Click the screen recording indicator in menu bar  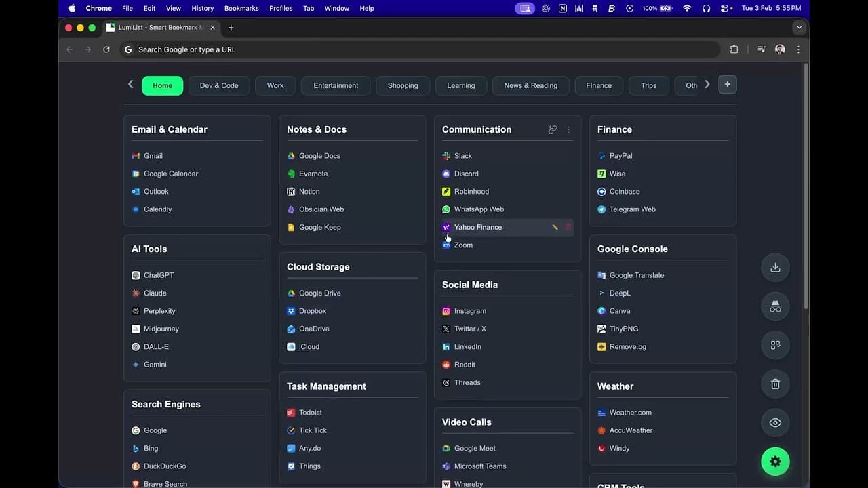pos(524,8)
